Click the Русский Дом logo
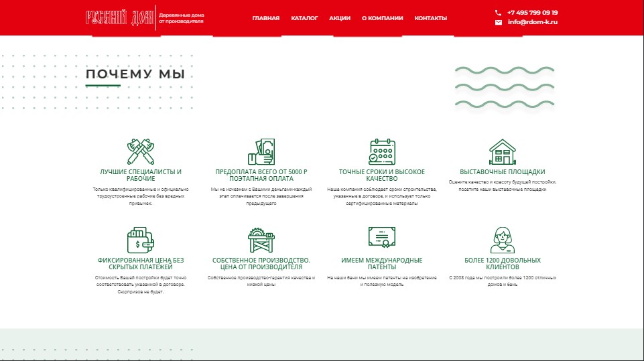 click(119, 18)
